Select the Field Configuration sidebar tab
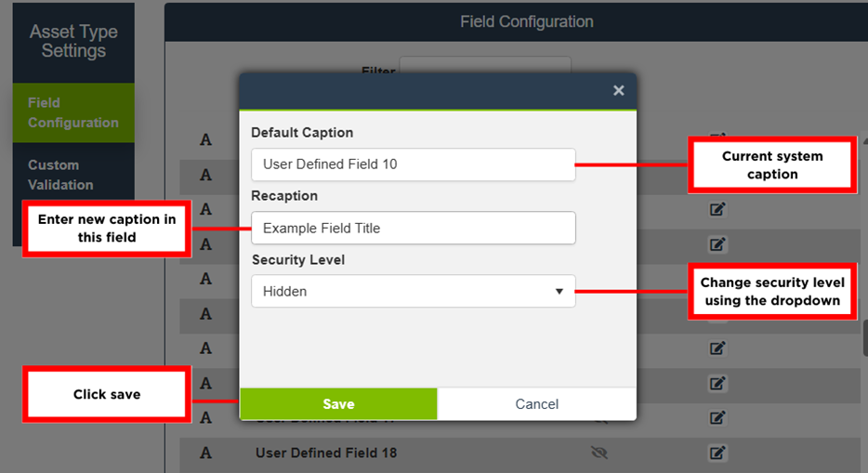Viewport: 868px width, 473px height. pos(73,112)
